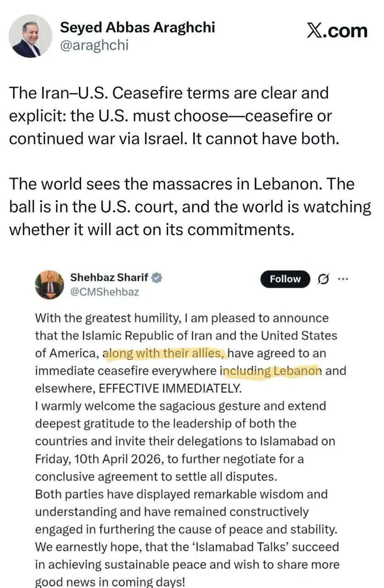Image resolution: width=384 pixels, height=588 pixels.
Task: Open the three-dot more options menu
Action: [342, 279]
